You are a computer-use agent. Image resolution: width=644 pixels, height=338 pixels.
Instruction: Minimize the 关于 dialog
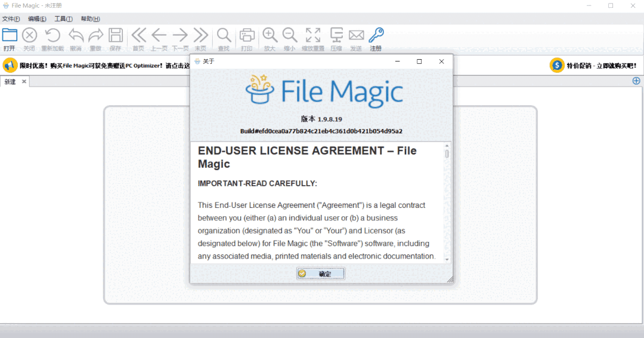coord(397,62)
